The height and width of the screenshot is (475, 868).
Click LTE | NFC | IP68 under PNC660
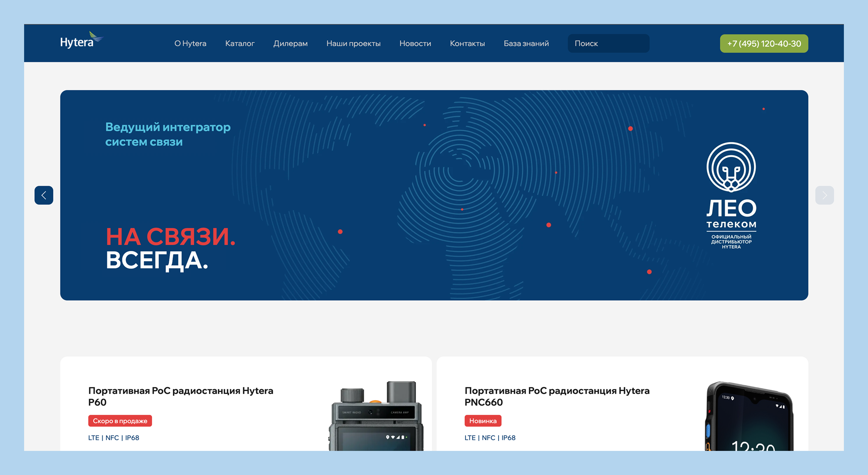coord(490,438)
